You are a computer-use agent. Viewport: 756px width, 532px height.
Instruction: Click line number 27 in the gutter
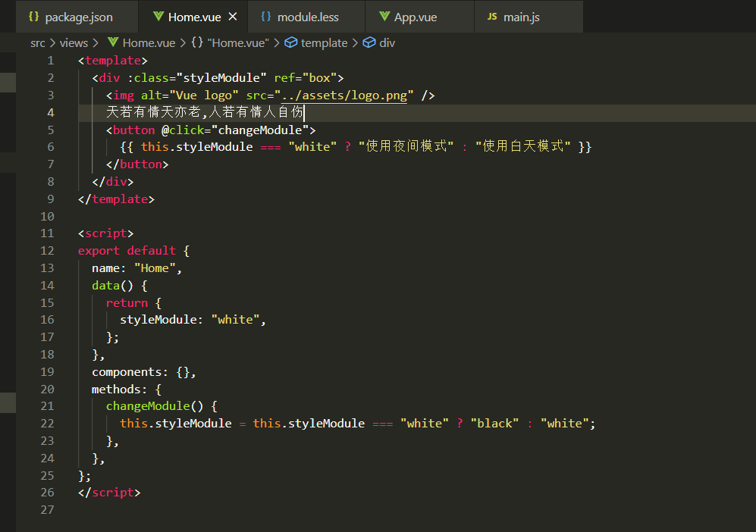pyautogui.click(x=47, y=510)
